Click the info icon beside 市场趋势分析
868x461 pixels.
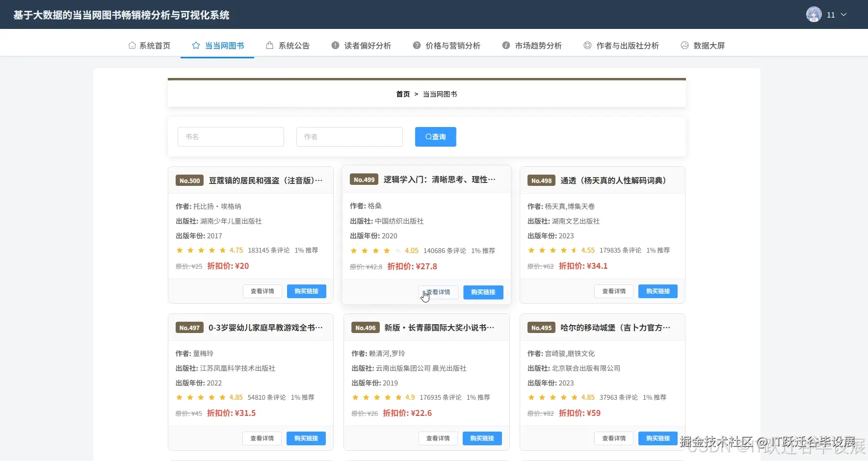pos(506,45)
